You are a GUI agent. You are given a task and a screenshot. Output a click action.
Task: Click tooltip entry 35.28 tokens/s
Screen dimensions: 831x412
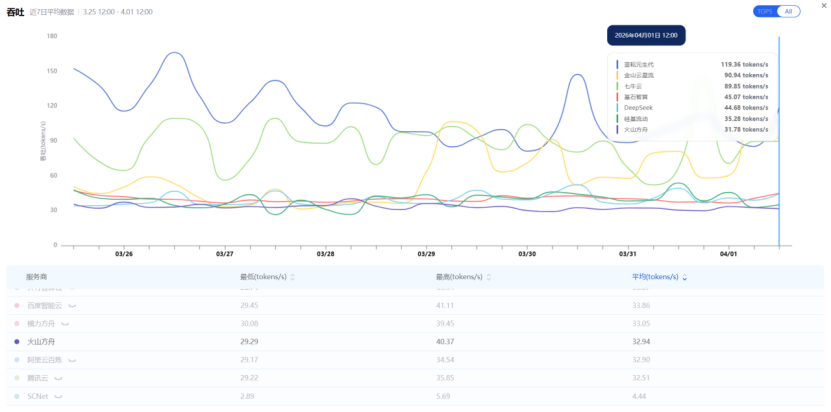pos(746,119)
